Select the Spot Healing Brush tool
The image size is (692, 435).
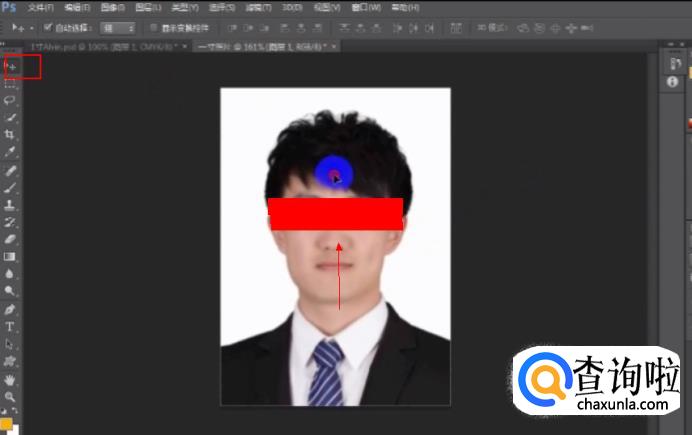click(x=10, y=170)
